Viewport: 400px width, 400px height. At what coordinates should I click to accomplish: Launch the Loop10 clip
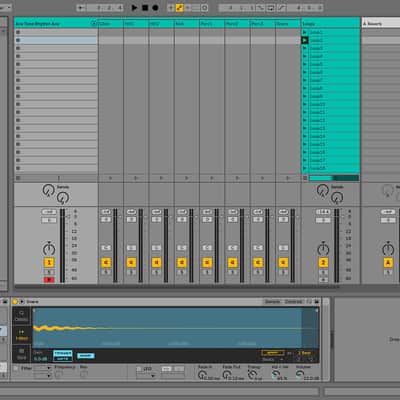coord(305,104)
